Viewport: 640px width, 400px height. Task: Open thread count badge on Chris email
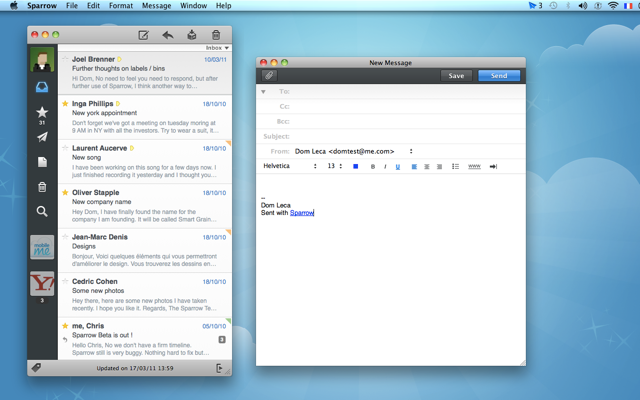point(222,340)
